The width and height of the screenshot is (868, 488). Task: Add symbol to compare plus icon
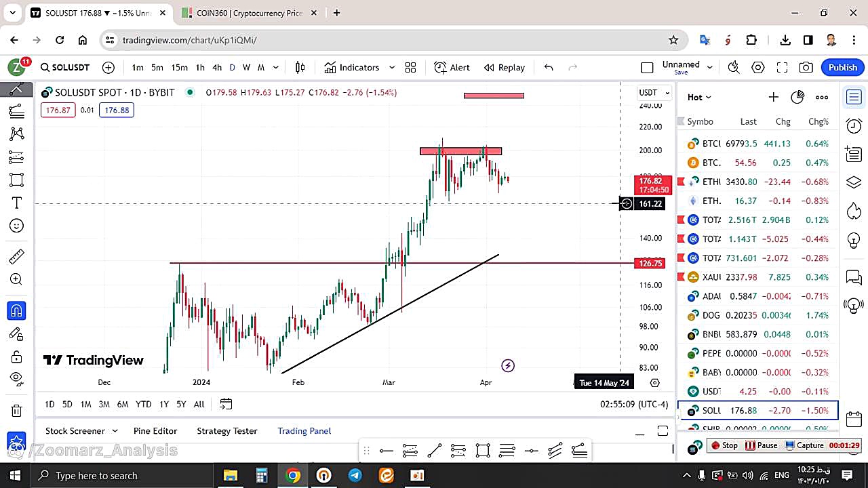tap(108, 67)
